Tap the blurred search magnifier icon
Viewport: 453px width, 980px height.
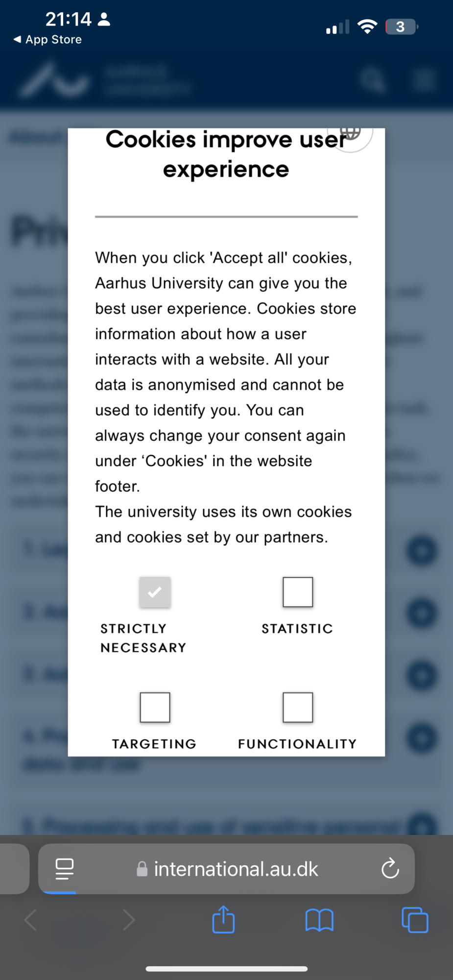coord(372,80)
